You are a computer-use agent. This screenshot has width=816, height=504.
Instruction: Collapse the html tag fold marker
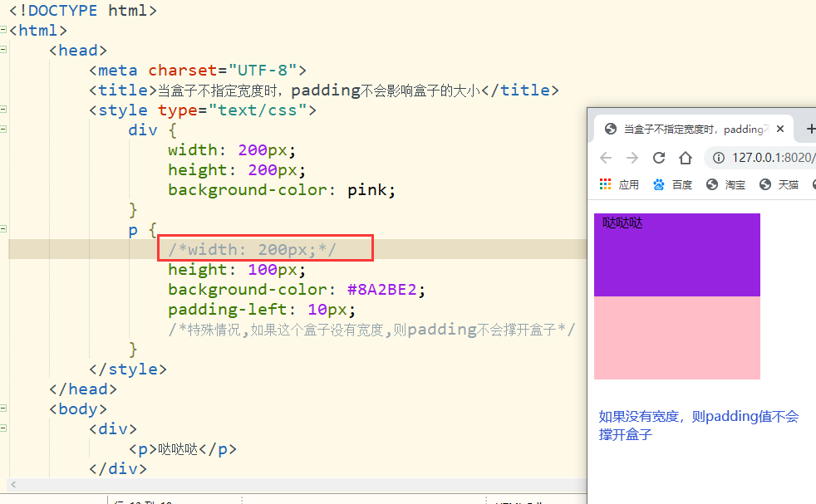(3, 30)
